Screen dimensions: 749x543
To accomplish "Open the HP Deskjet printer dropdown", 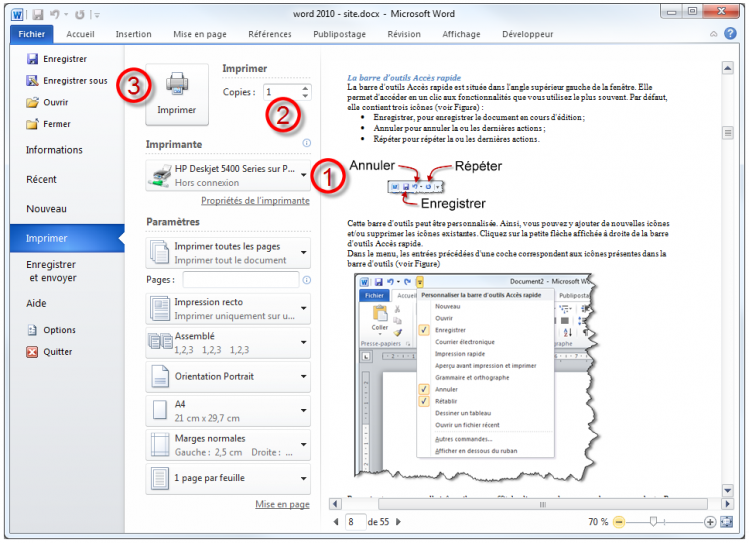I will pos(303,175).
